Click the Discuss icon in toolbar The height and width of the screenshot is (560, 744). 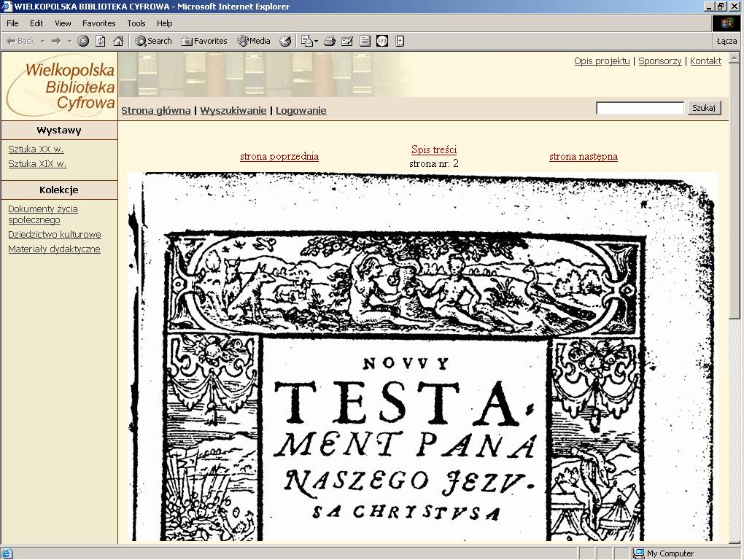click(x=365, y=42)
